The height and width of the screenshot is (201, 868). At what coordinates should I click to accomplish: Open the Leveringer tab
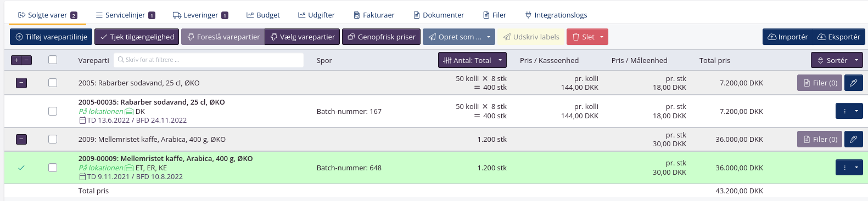[x=200, y=15]
